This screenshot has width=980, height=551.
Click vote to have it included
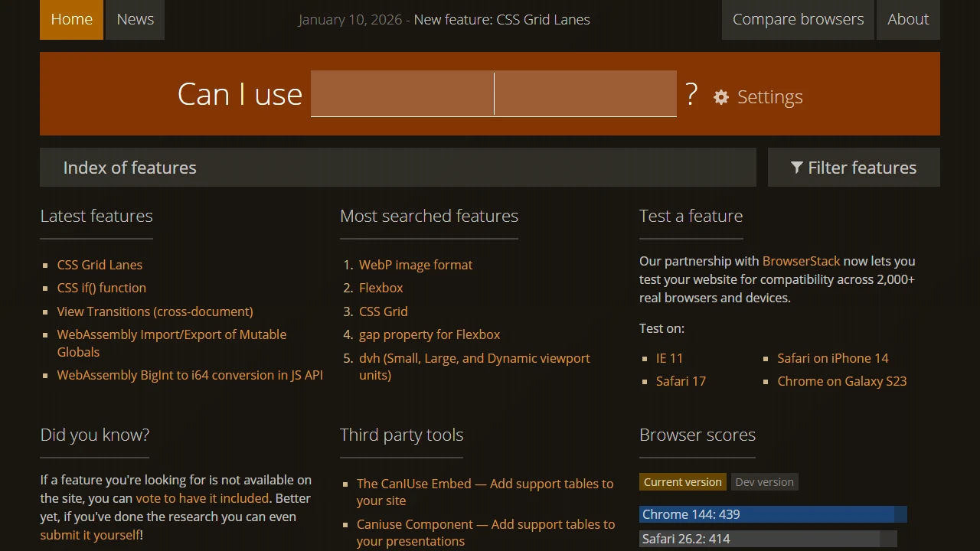pos(201,498)
